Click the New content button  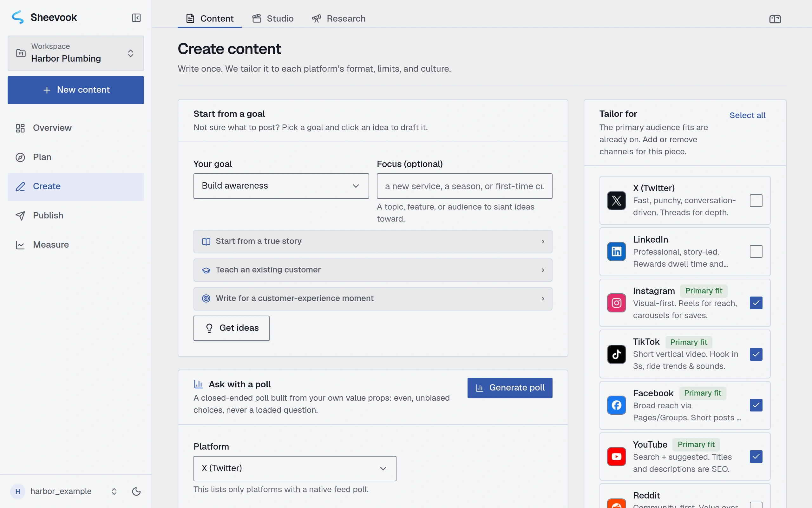[x=76, y=90]
